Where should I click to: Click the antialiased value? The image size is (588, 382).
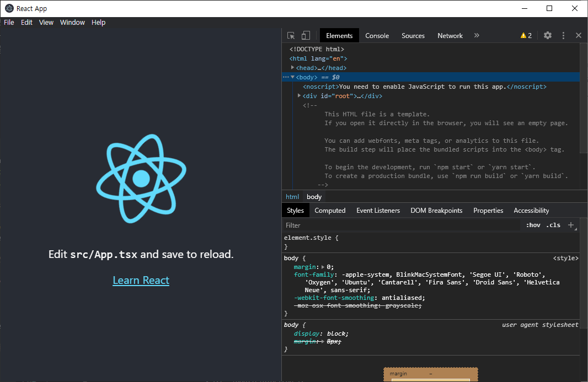coord(402,298)
